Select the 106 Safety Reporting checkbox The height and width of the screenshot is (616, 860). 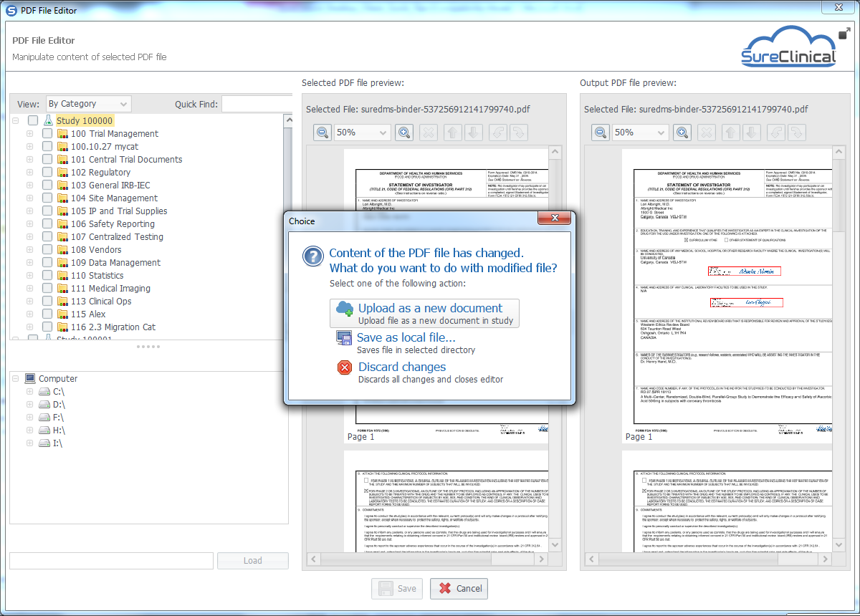point(47,223)
